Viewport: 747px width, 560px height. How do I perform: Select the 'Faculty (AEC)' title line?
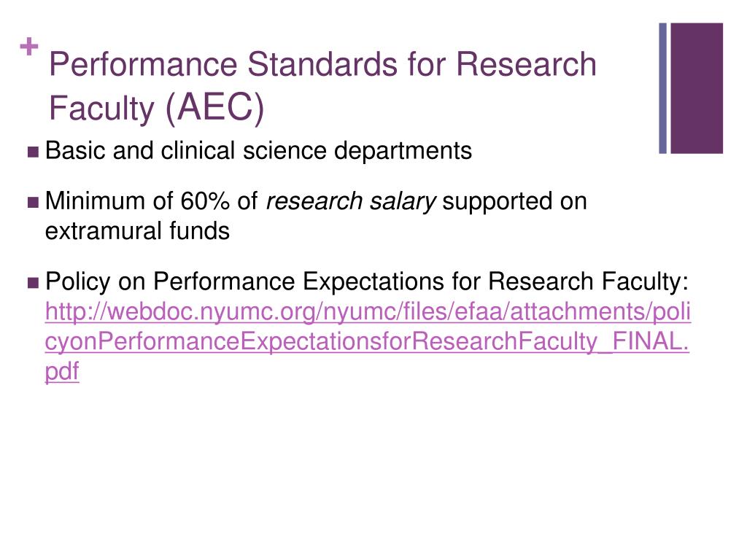pyautogui.click(x=156, y=107)
